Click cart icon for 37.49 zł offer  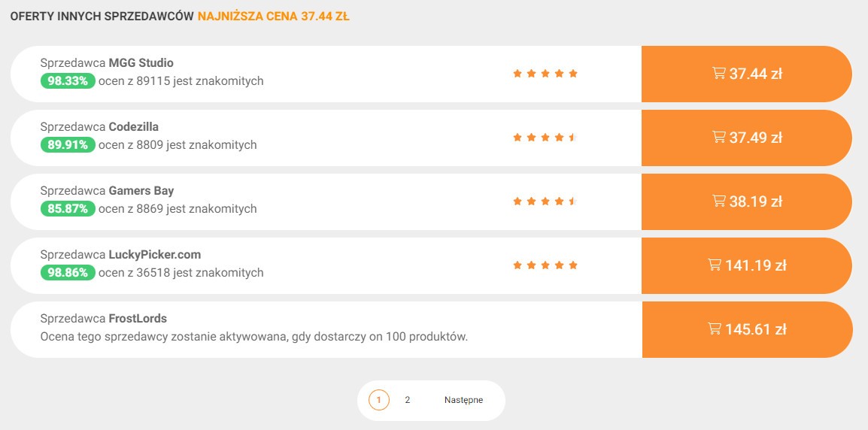coord(718,138)
